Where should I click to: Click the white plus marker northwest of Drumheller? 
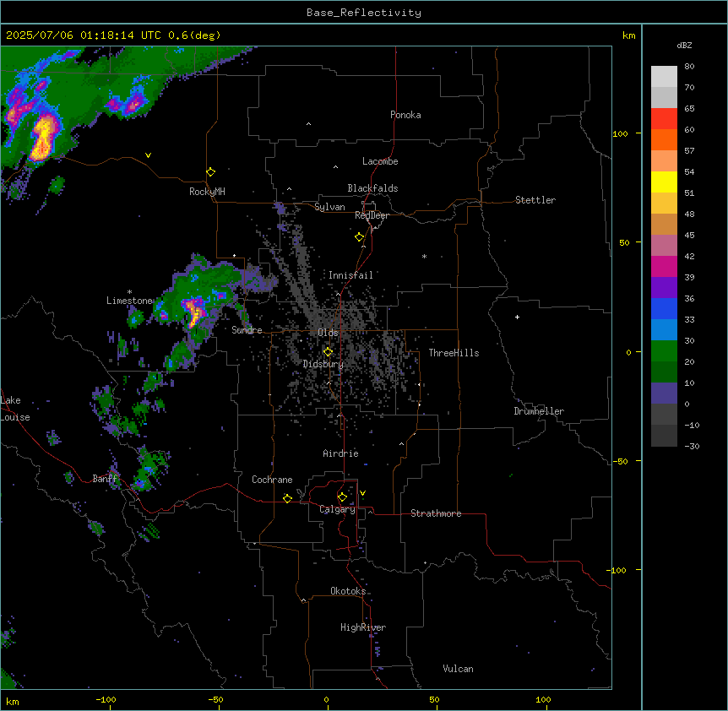pyautogui.click(x=517, y=317)
